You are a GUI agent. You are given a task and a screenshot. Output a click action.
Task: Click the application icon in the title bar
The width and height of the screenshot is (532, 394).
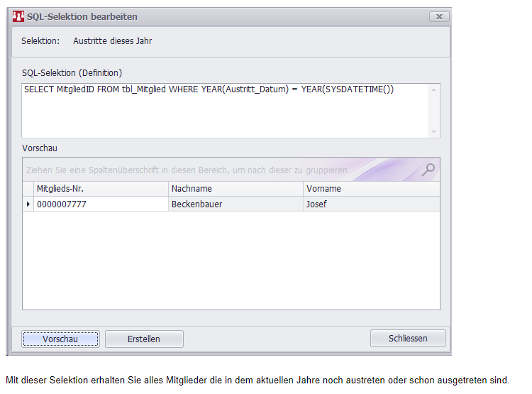[18, 16]
